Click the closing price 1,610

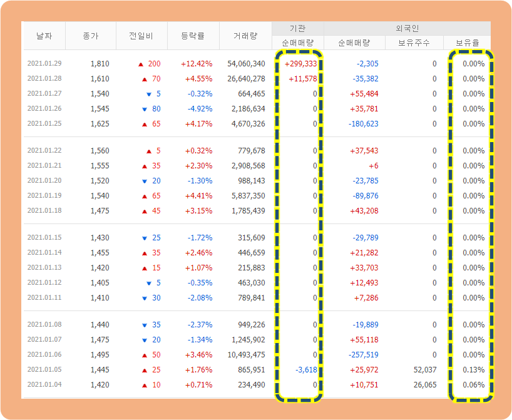100,79
